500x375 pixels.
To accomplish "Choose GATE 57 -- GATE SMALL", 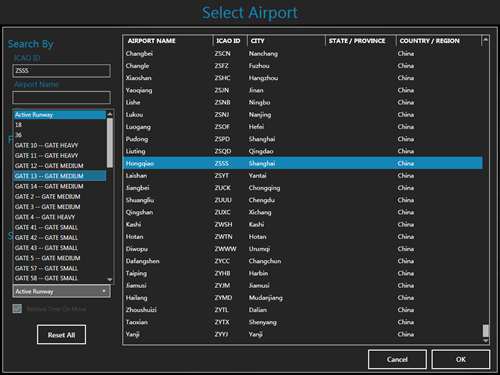I will coord(60,268).
